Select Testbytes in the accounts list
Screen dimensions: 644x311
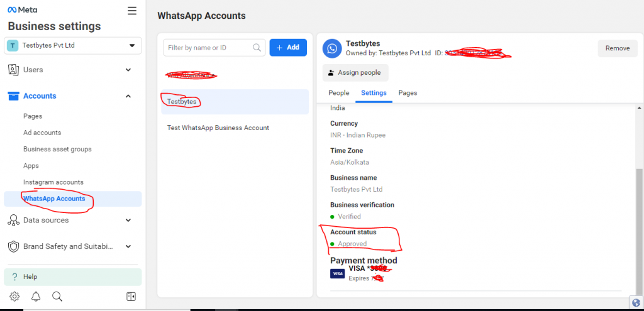235,102
